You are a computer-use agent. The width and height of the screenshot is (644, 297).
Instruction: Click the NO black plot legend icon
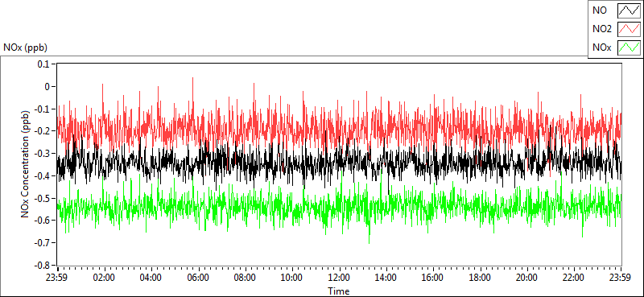pyautogui.click(x=629, y=10)
